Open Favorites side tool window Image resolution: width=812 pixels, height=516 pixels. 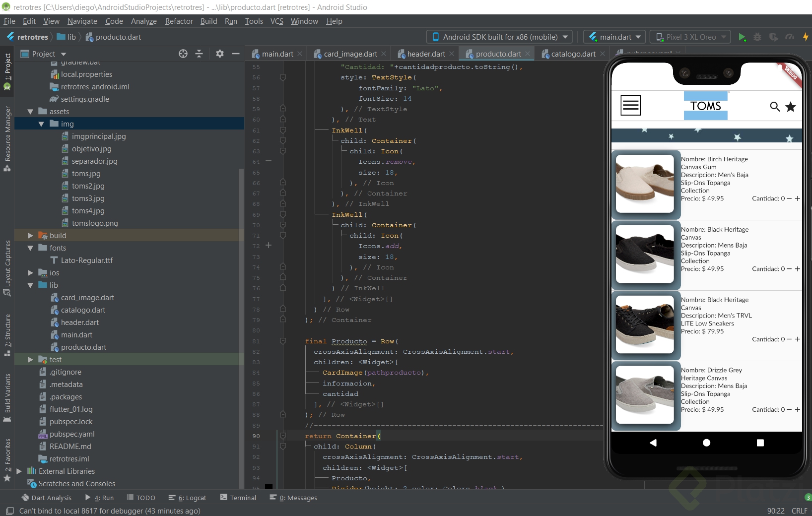(x=7, y=460)
